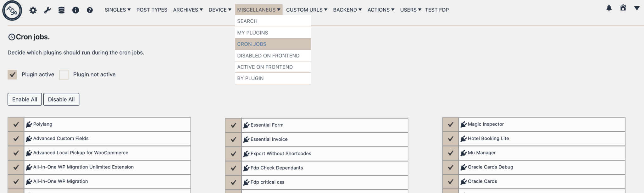Toggle Mu Manager checkbox
This screenshot has width=644, height=193.
(451, 153)
